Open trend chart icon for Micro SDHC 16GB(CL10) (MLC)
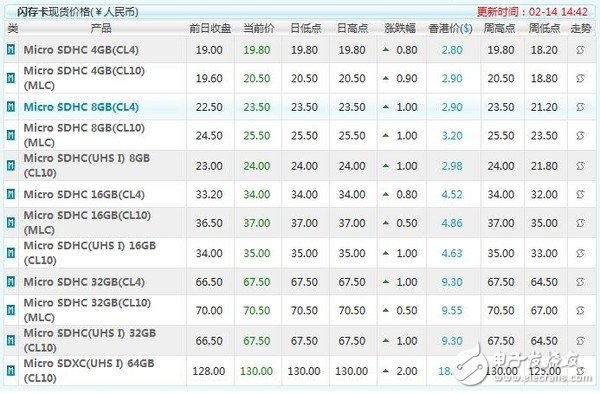 [x=580, y=223]
